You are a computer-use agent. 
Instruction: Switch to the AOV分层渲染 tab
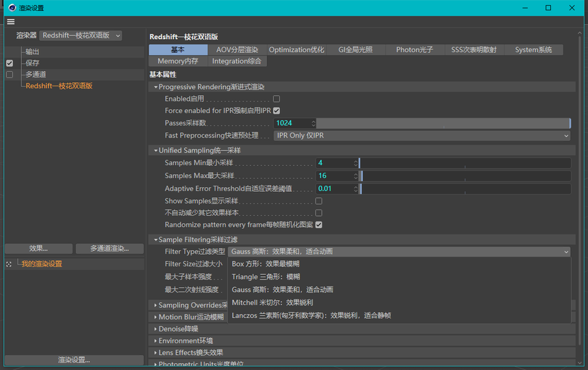237,49
